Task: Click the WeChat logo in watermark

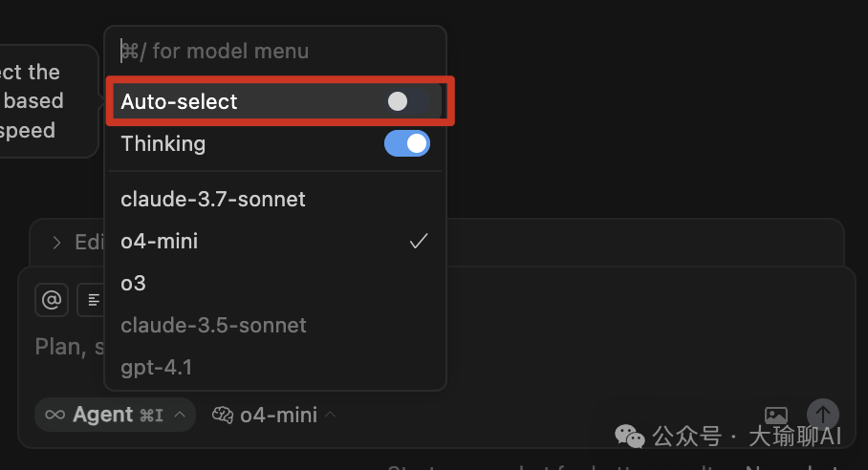Action: (x=630, y=437)
